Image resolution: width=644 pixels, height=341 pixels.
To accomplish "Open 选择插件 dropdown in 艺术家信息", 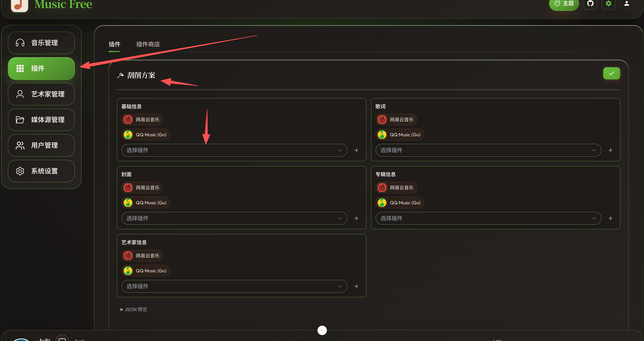I will [x=234, y=286].
